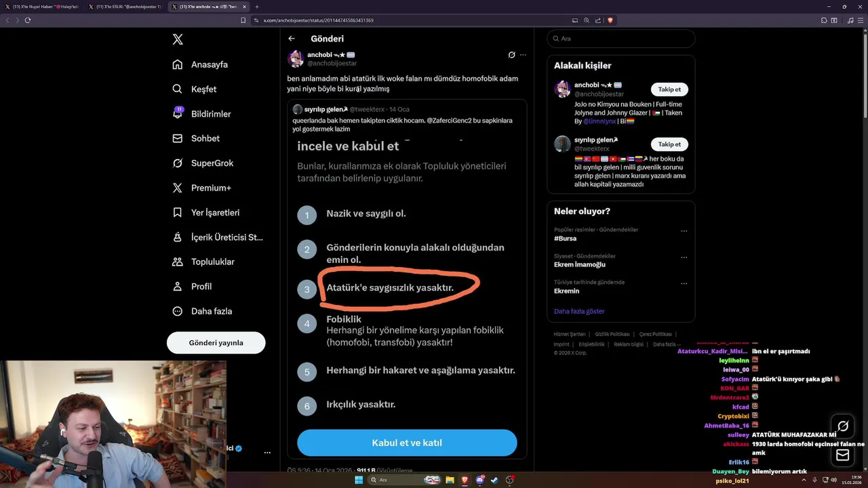Screen dimensions: 868x488
Task: Click the floating Grok button
Action: 843,426
